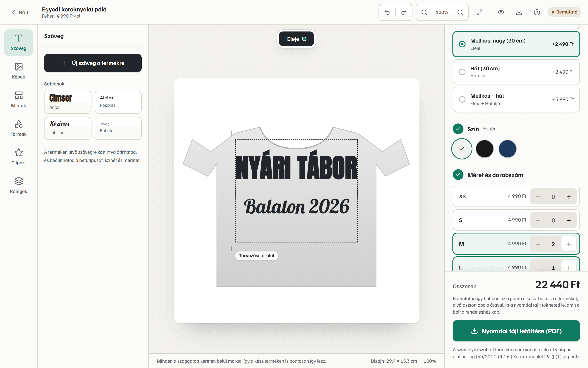Add the Alcím Poppins template

coord(118,102)
